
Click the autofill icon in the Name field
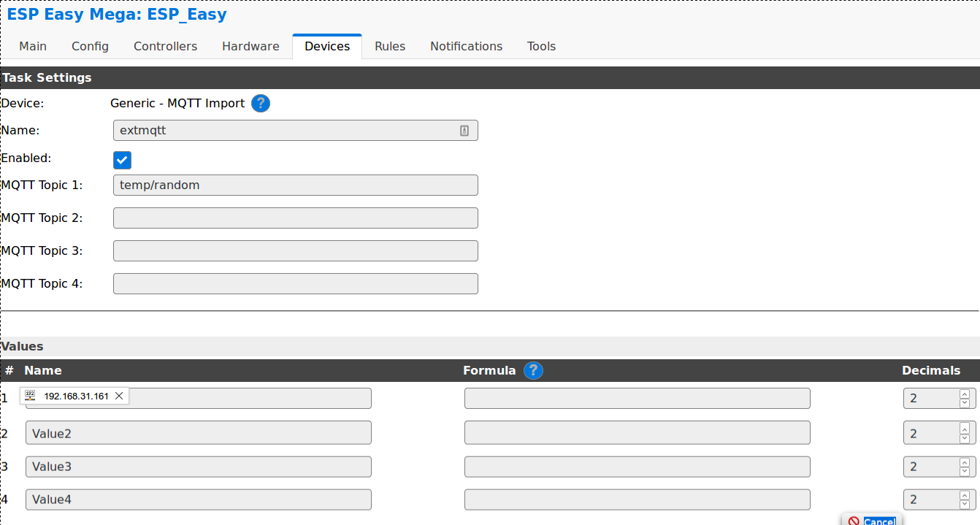464,131
